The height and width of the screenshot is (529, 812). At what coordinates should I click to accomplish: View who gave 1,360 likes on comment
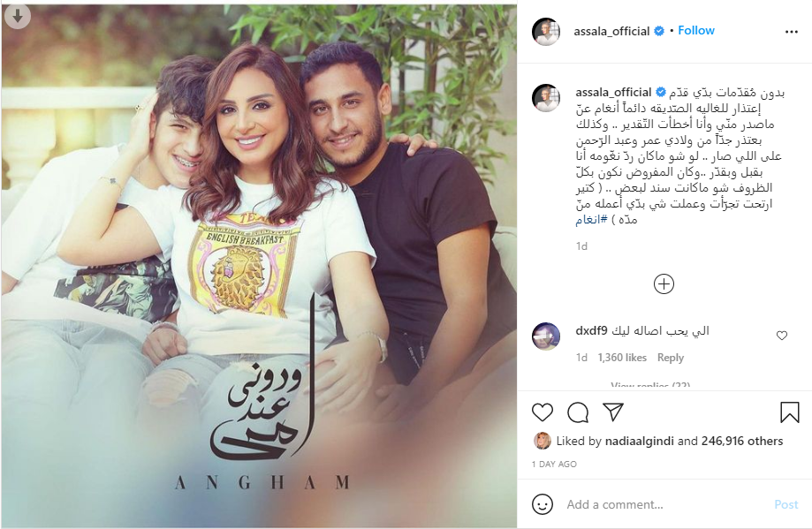click(622, 358)
